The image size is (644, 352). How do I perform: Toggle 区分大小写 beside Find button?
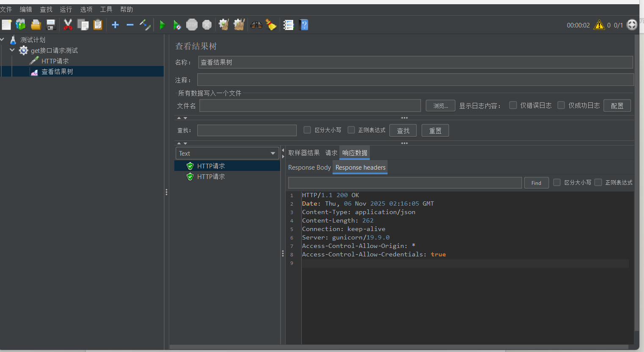coord(557,182)
